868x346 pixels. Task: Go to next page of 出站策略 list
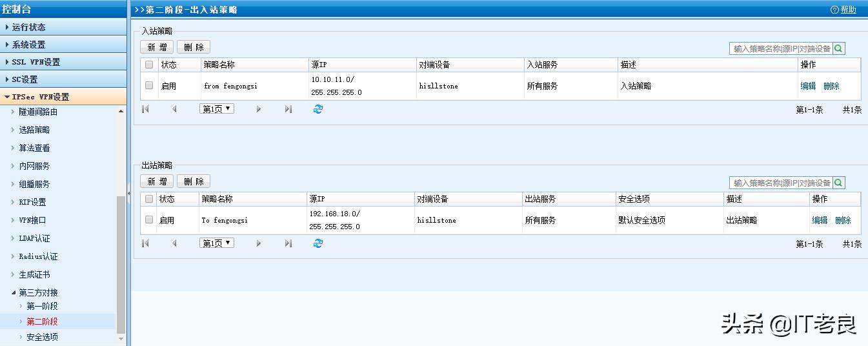point(259,243)
